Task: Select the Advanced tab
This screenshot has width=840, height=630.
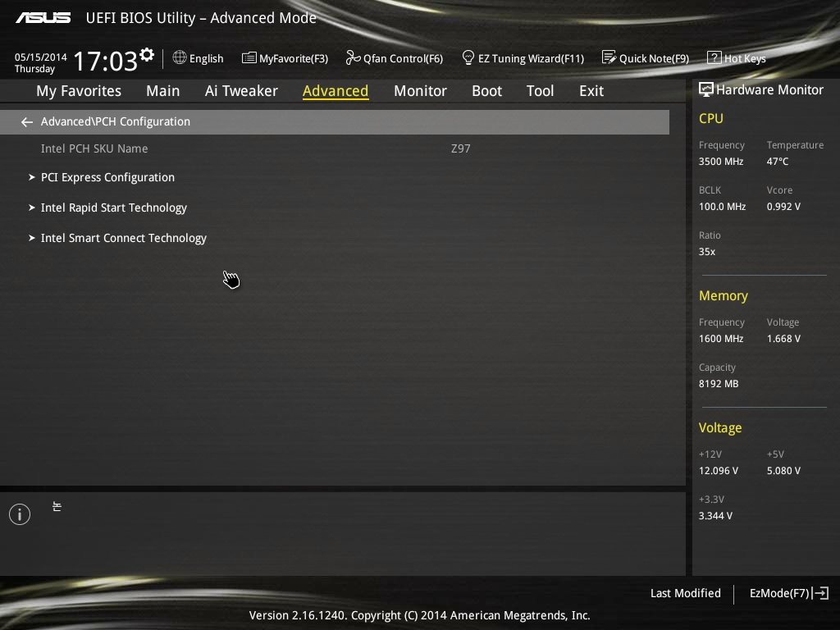Action: tap(336, 91)
